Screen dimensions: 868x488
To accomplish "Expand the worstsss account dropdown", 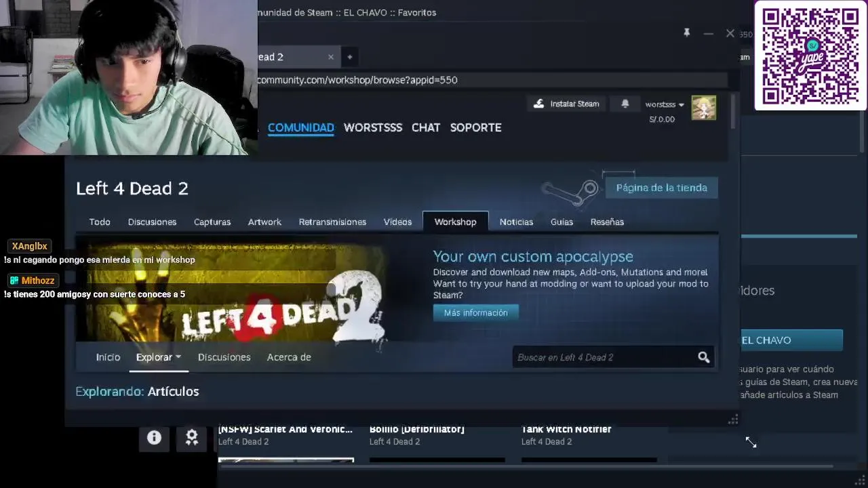I will tap(665, 104).
